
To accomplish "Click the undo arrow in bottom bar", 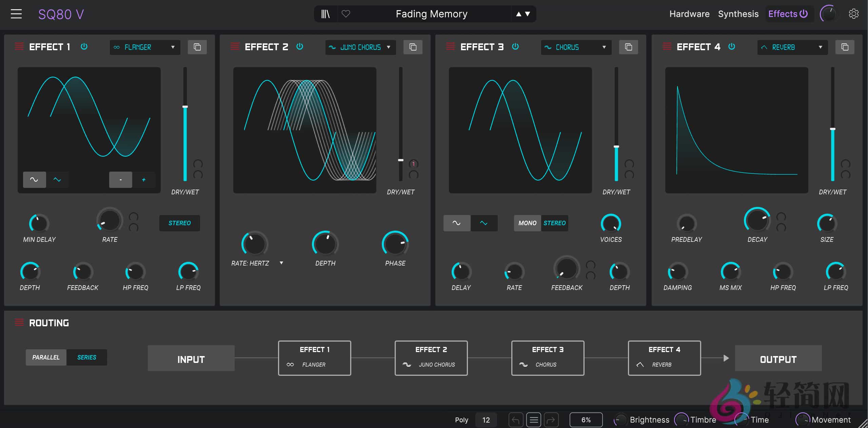I will point(516,420).
